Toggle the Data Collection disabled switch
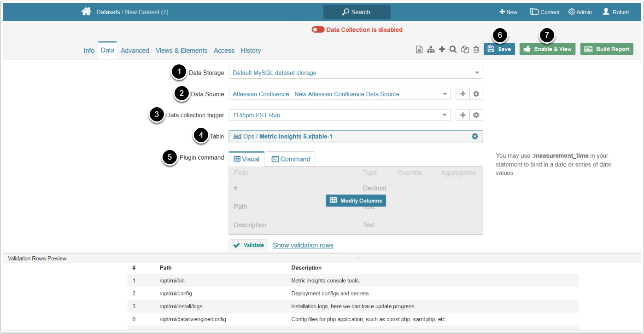 coord(318,29)
